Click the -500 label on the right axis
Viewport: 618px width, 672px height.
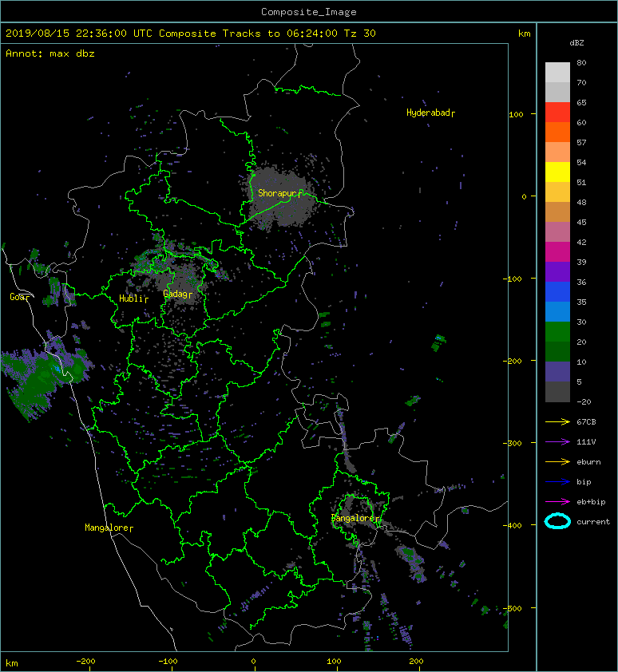(513, 608)
